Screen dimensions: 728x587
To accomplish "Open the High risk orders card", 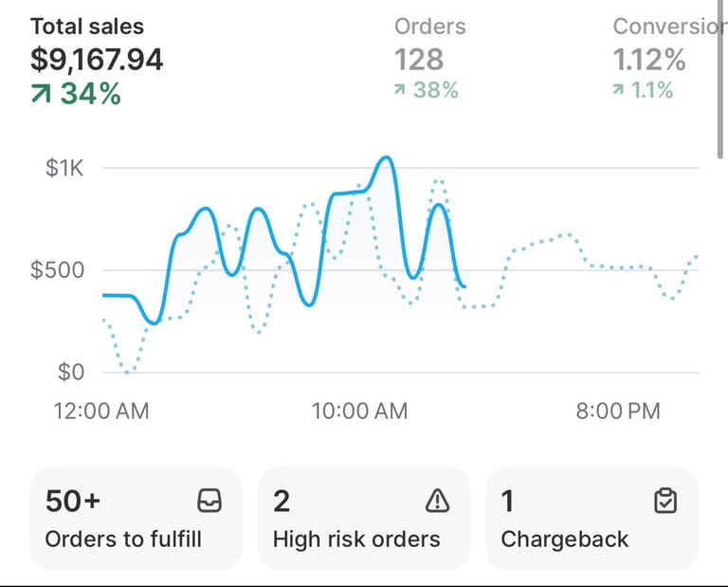I will click(363, 519).
